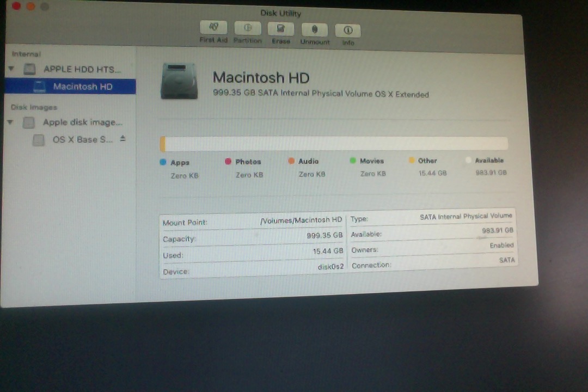Click the green Movies legend dot
The width and height of the screenshot is (588, 392).
point(352,161)
